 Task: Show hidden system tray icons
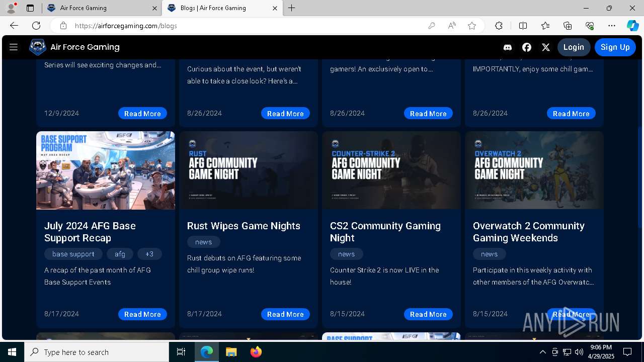[542, 352]
